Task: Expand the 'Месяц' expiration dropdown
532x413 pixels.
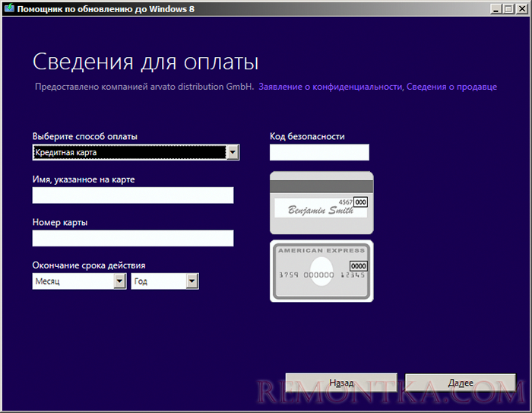Action: point(119,281)
